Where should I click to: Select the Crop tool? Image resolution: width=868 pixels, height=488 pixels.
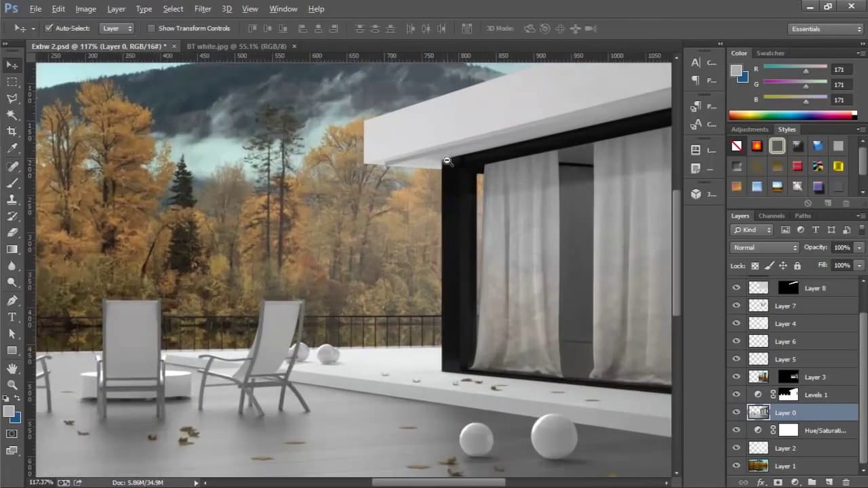[x=12, y=129]
